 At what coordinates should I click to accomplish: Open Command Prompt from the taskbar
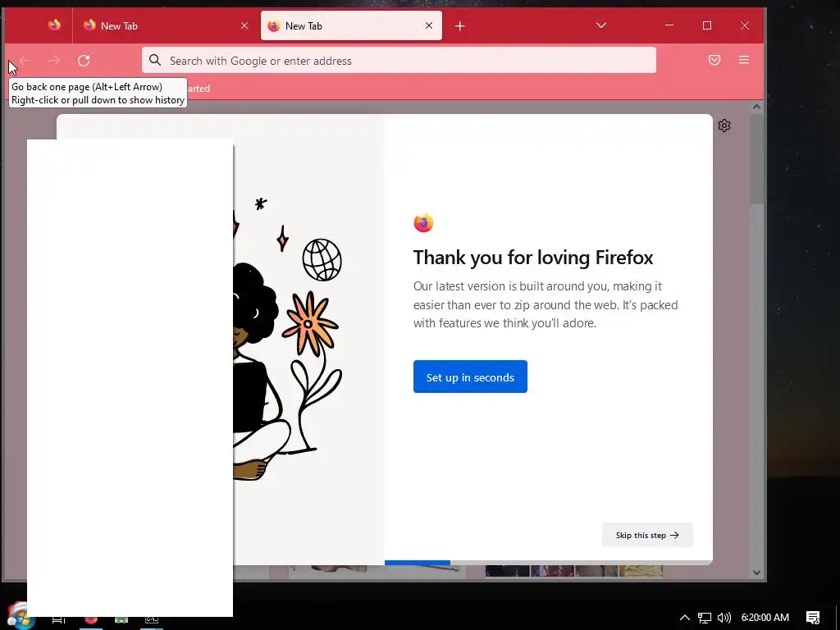coord(152,619)
